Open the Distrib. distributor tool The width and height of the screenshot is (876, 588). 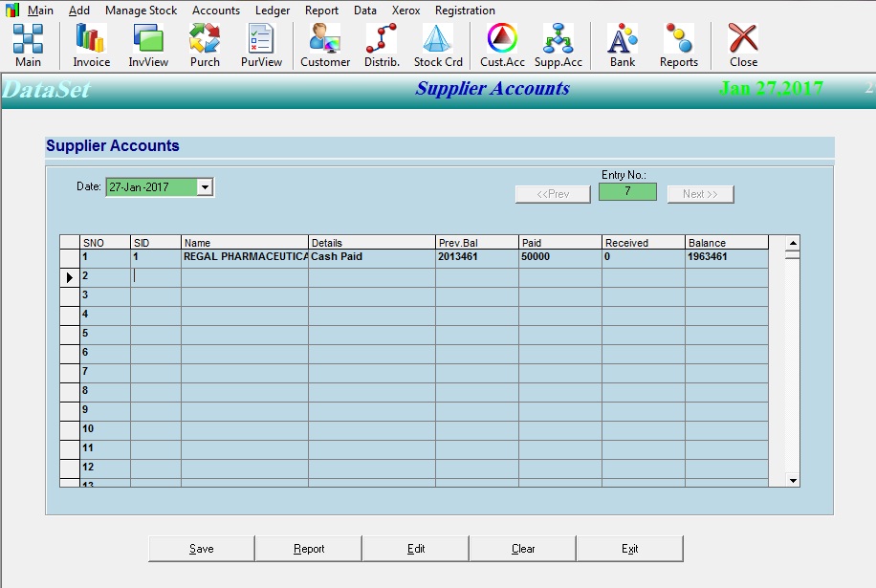383,45
